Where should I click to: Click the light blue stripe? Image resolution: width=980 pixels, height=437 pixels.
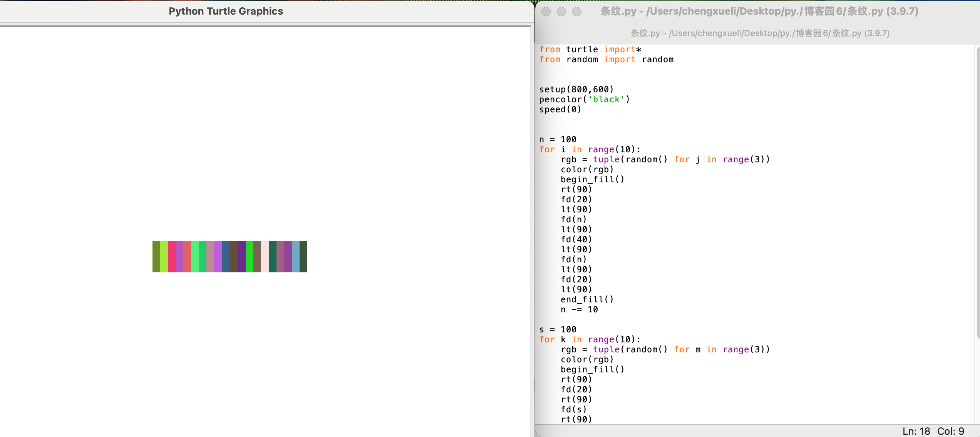pyautogui.click(x=295, y=257)
